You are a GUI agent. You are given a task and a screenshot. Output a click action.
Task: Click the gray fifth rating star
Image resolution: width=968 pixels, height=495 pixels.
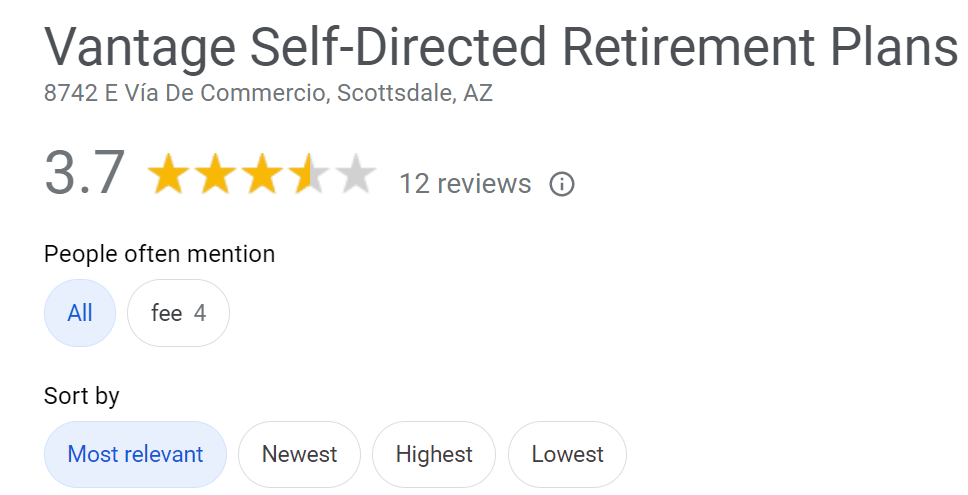click(356, 174)
